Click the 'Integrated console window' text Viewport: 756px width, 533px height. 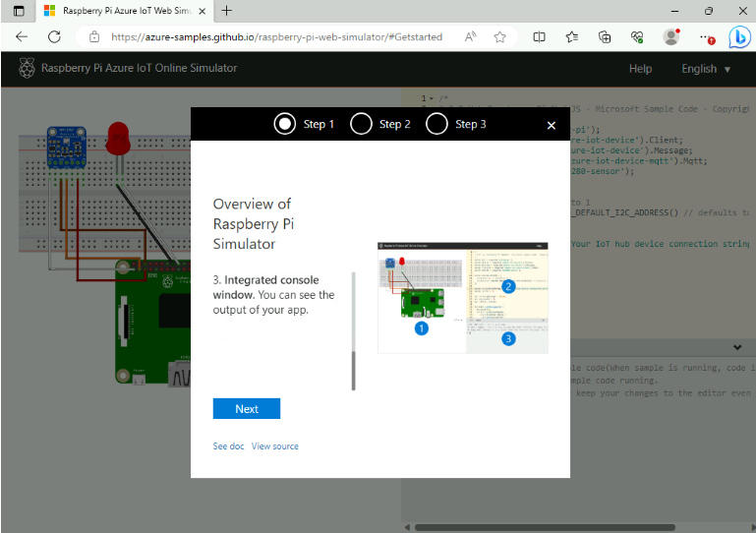(x=266, y=287)
